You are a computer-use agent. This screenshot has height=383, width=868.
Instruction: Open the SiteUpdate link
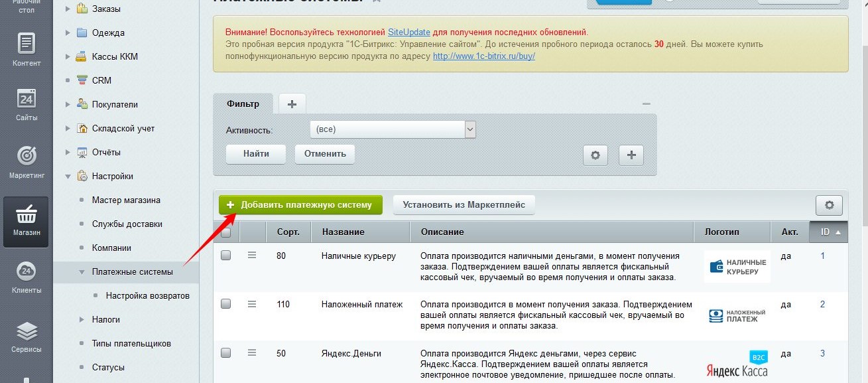tap(408, 32)
